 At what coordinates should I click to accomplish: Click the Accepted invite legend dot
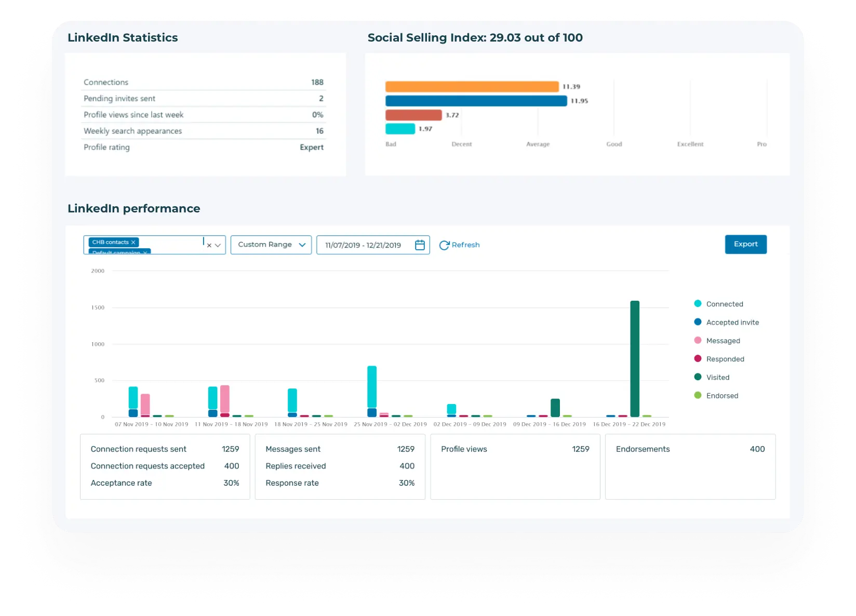(x=697, y=322)
